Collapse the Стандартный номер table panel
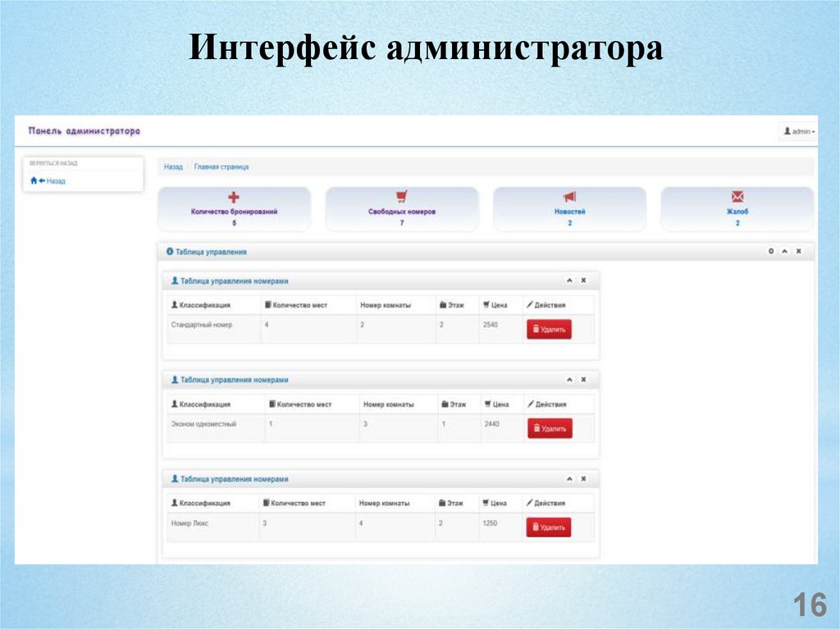The width and height of the screenshot is (840, 629). pyautogui.click(x=569, y=280)
